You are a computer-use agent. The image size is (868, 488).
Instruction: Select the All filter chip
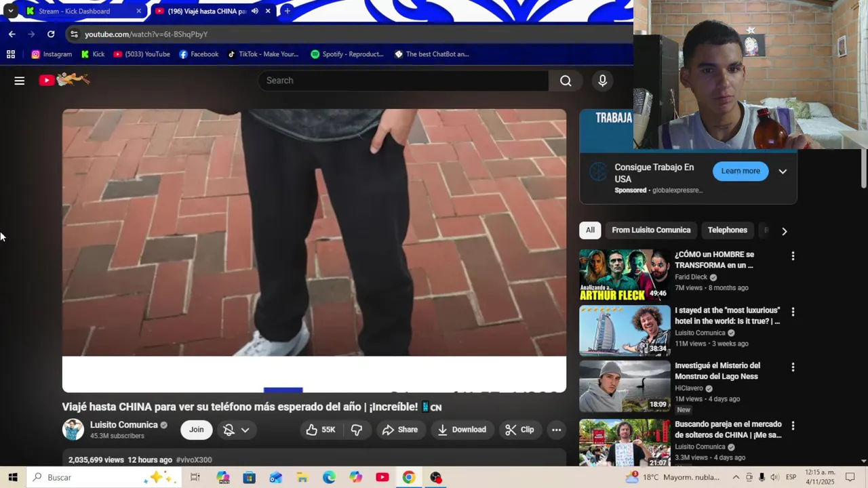590,230
